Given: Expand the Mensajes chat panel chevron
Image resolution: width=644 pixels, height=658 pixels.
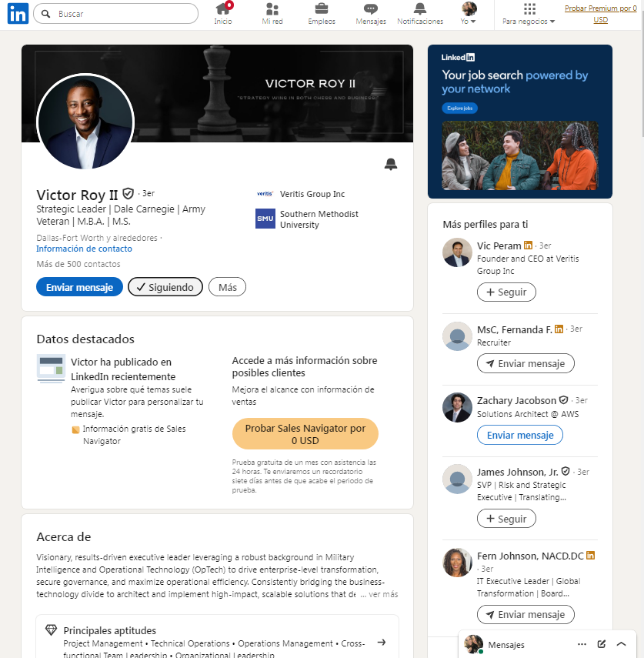Looking at the screenshot, I should coord(622,644).
